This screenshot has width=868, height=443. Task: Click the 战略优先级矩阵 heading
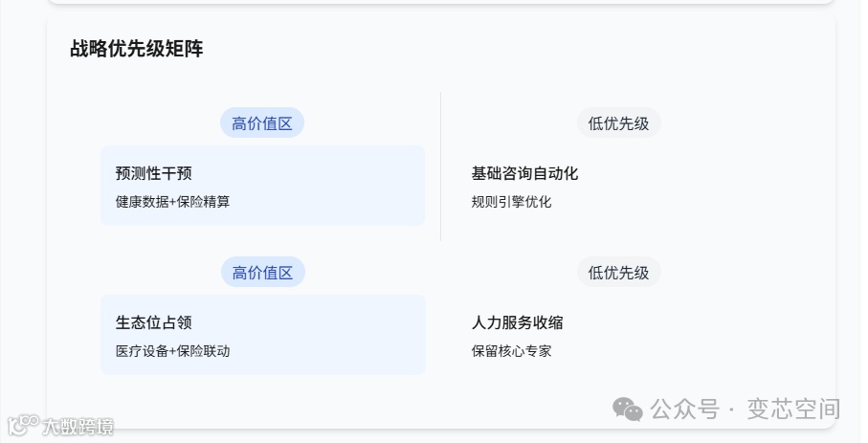(x=136, y=49)
